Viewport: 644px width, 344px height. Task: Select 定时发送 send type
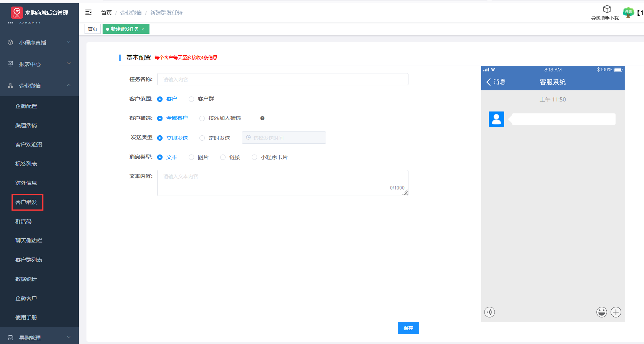202,138
